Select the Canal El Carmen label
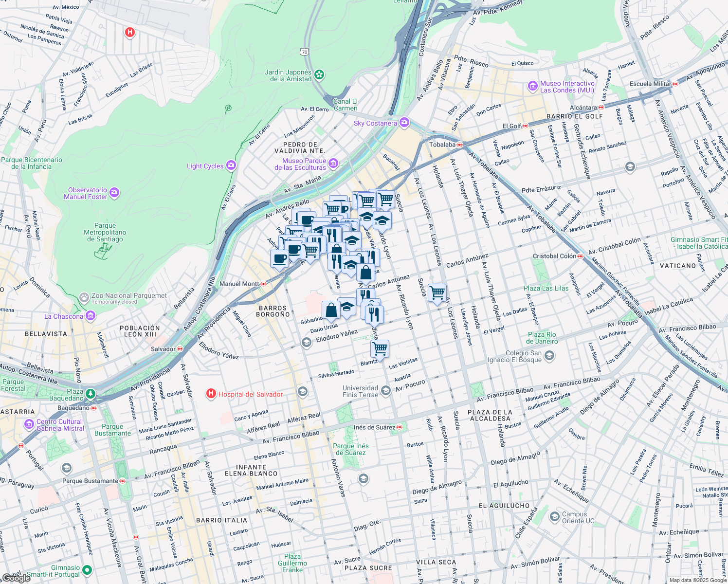 [x=346, y=105]
